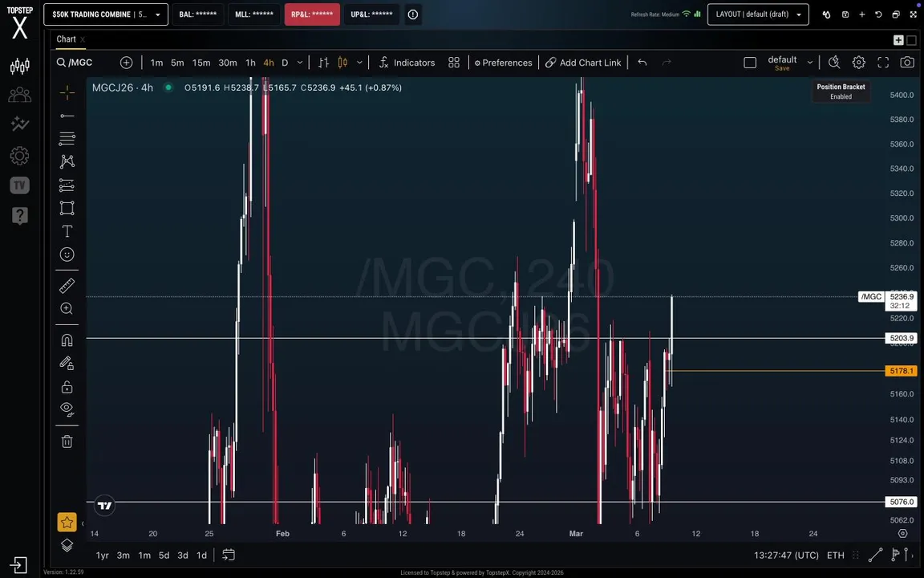This screenshot has width=924, height=578.
Task: Click Add Chart Link
Action: click(x=583, y=63)
